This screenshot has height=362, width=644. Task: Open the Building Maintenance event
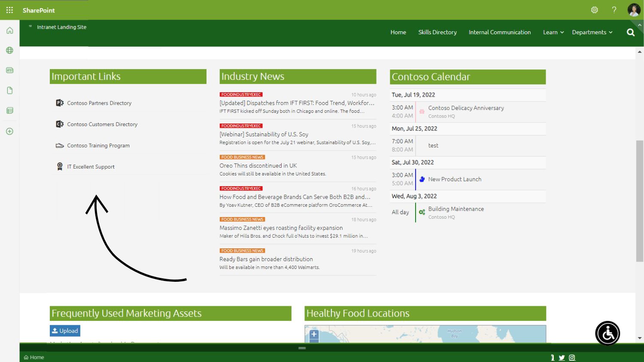(x=456, y=209)
